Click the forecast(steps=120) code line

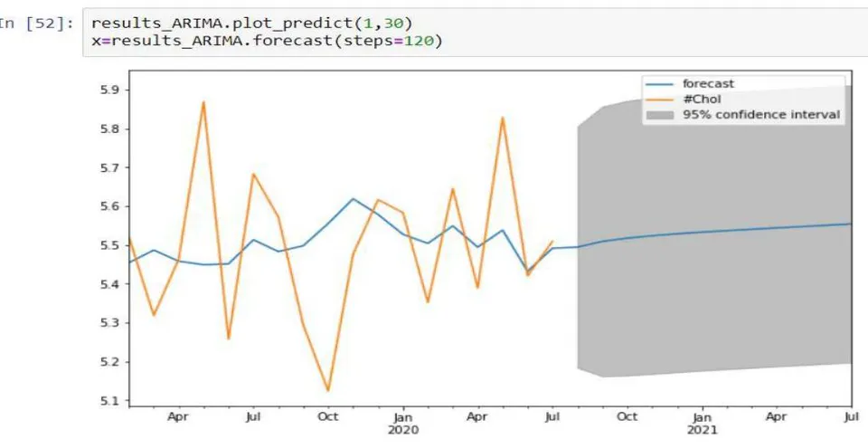pyautogui.click(x=268, y=41)
